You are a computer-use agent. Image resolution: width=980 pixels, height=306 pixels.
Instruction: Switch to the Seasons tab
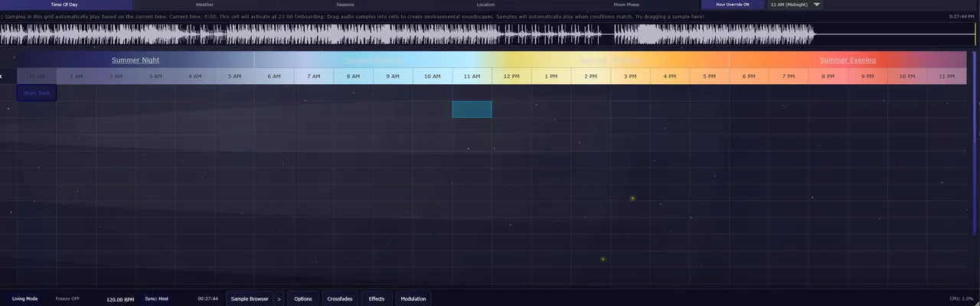point(345,5)
